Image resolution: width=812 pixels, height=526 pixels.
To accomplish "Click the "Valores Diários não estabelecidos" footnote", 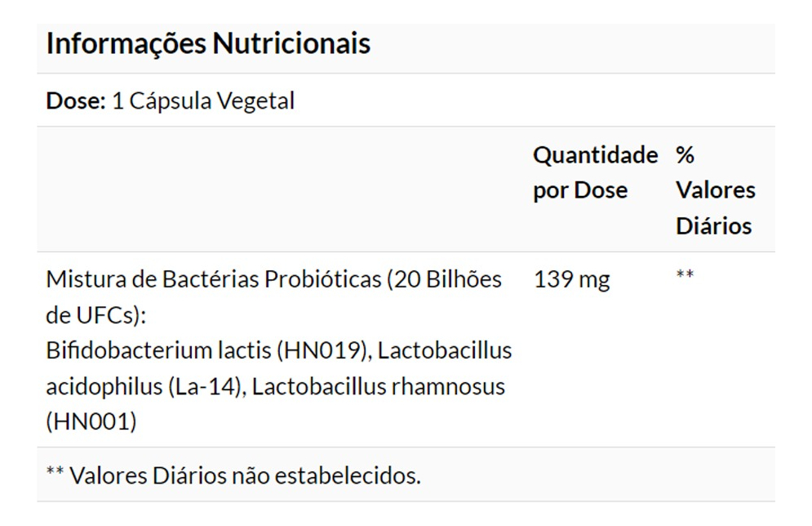I will pos(244,475).
